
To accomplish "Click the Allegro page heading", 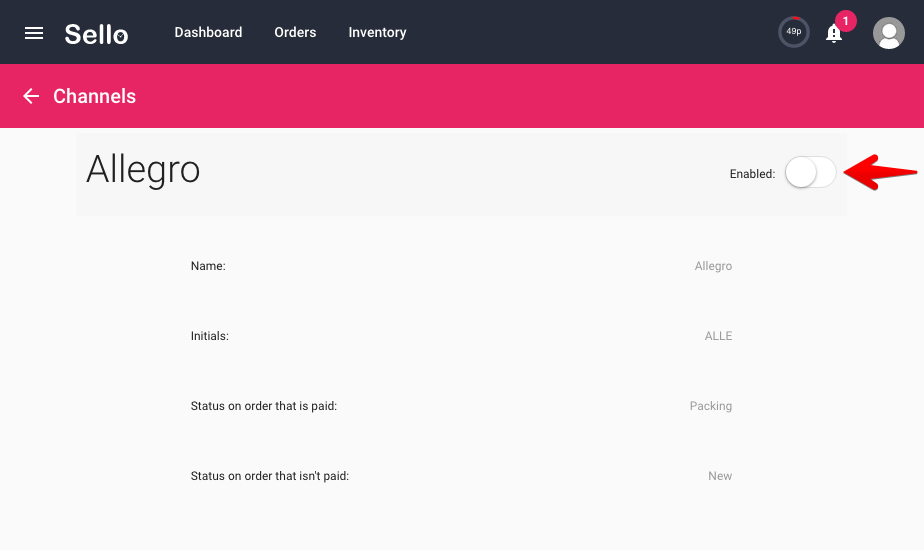I will pyautogui.click(x=143, y=170).
